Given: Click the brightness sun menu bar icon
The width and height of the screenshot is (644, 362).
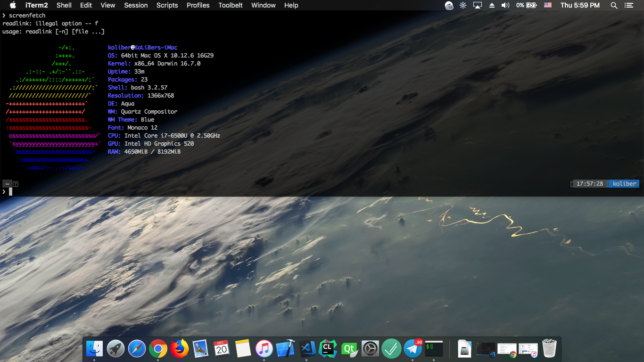Looking at the screenshot, I should tap(463, 5).
